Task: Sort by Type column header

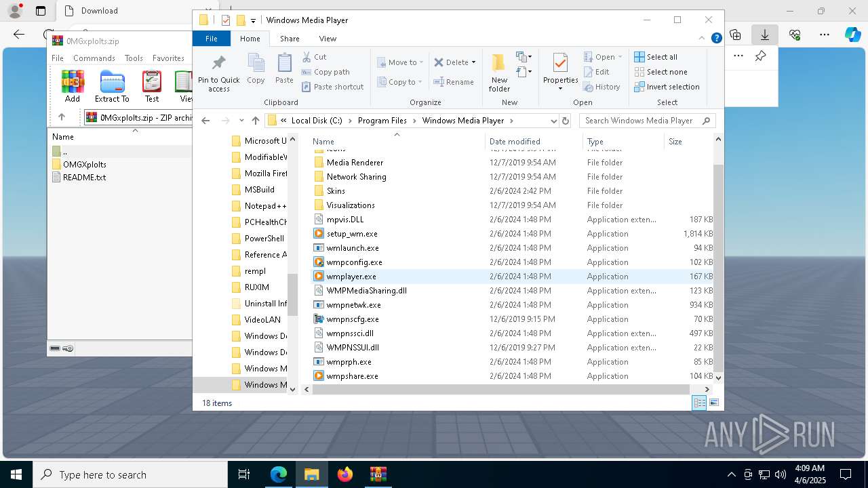Action: [x=623, y=142]
